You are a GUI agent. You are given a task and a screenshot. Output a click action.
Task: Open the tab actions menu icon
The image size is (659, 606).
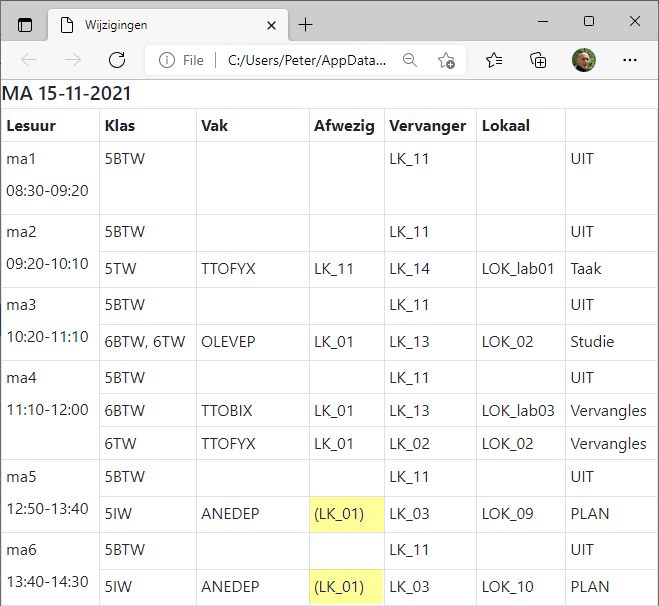(25, 25)
